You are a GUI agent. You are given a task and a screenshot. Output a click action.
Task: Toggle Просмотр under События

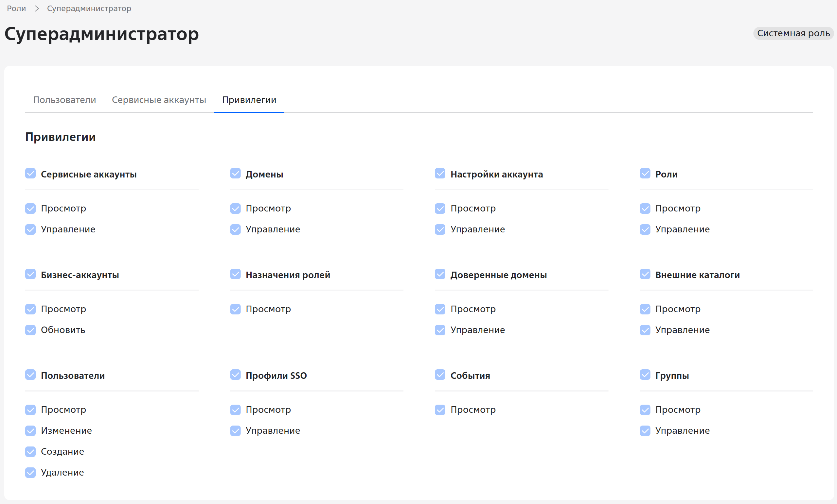click(x=440, y=410)
